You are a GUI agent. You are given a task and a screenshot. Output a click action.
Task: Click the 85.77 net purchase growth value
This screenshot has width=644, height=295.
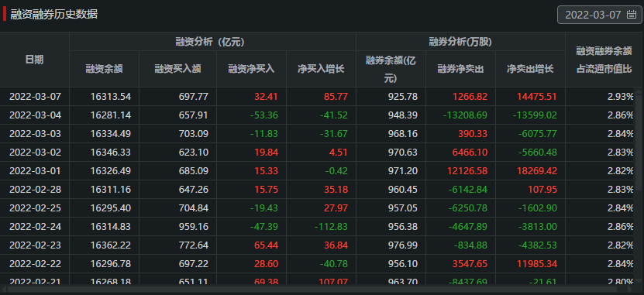pyautogui.click(x=336, y=97)
